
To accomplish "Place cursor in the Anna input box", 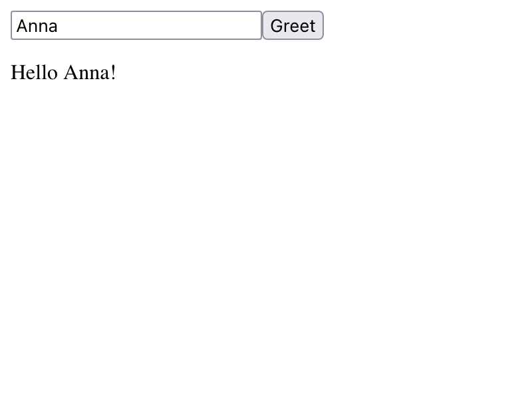I will [136, 25].
